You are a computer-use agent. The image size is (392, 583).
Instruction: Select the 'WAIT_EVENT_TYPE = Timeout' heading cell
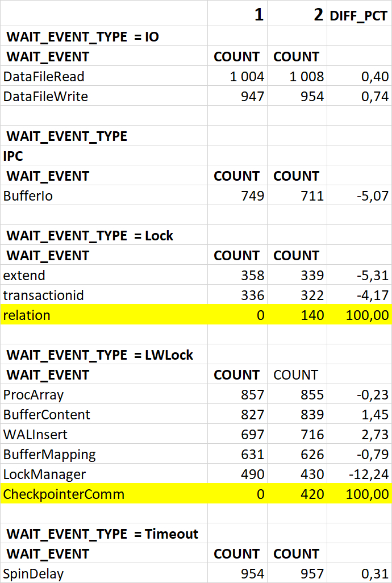coord(102,534)
